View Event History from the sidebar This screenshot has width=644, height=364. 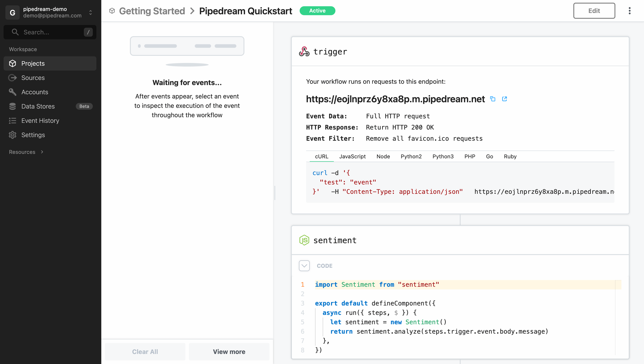(x=40, y=121)
